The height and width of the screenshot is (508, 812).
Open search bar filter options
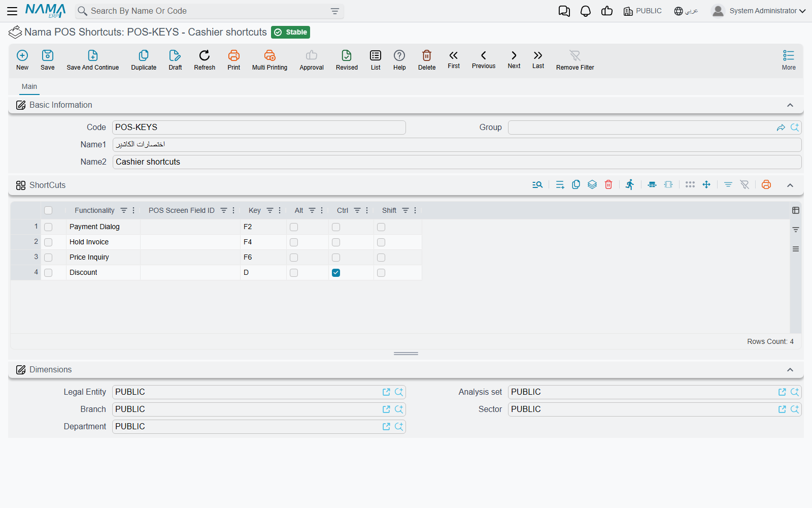pyautogui.click(x=335, y=11)
